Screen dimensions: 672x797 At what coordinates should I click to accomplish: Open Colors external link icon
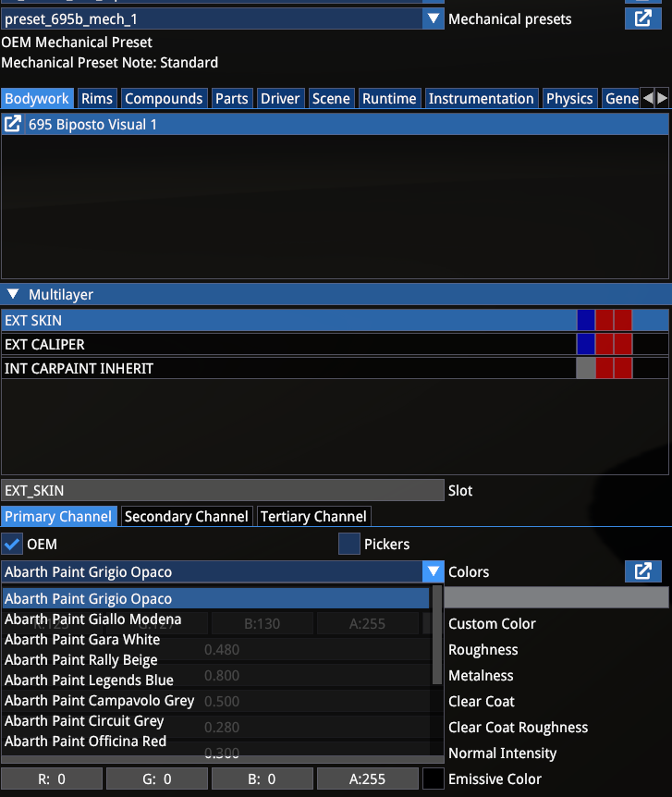[643, 571]
